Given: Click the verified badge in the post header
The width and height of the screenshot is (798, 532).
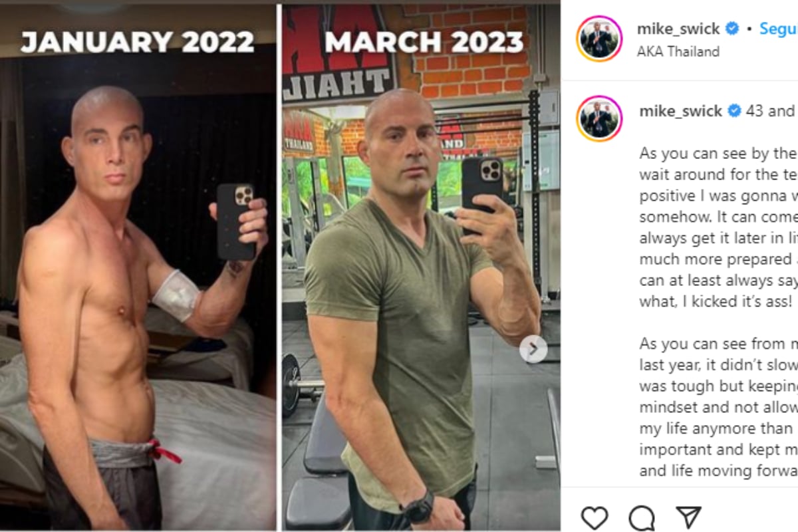Looking at the screenshot, I should pyautogui.click(x=732, y=29).
